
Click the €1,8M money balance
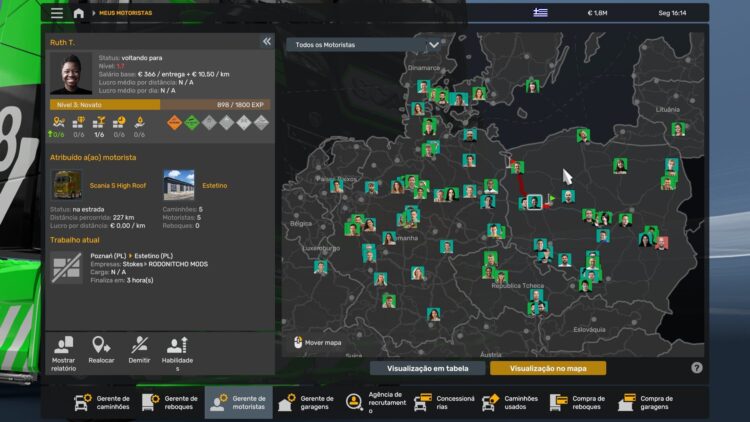coord(597,13)
